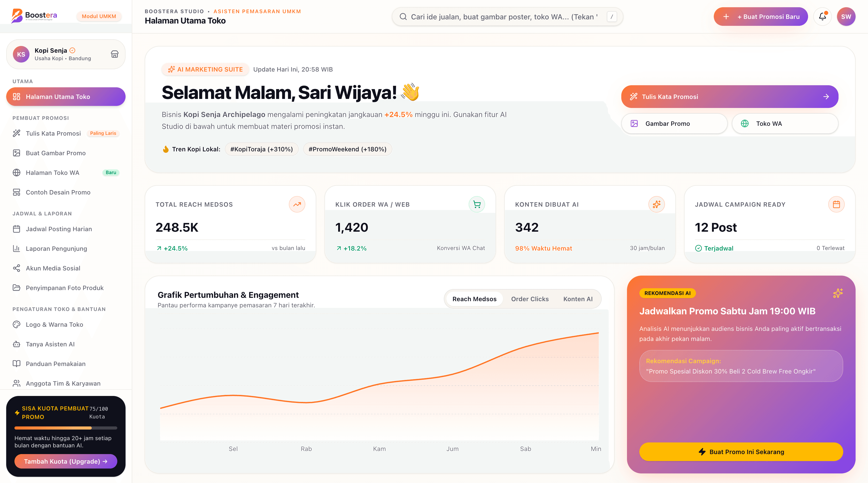The height and width of the screenshot is (483, 868).
Task: Click the KS store avatar
Action: [21, 54]
